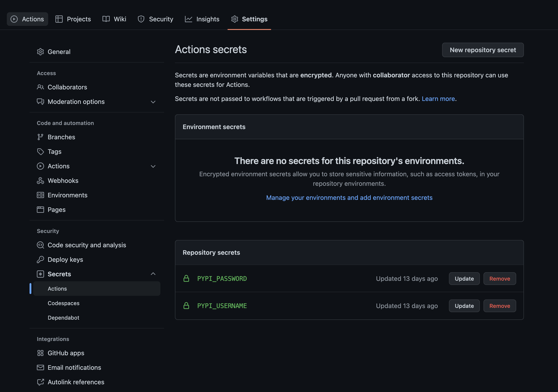Select Dependabot under Secrets
Viewport: 558px width, 392px height.
tap(63, 318)
